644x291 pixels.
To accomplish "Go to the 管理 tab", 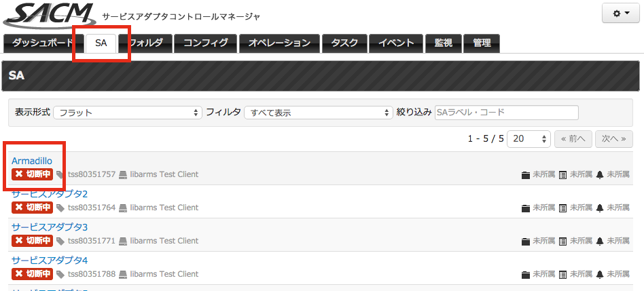I will (482, 43).
